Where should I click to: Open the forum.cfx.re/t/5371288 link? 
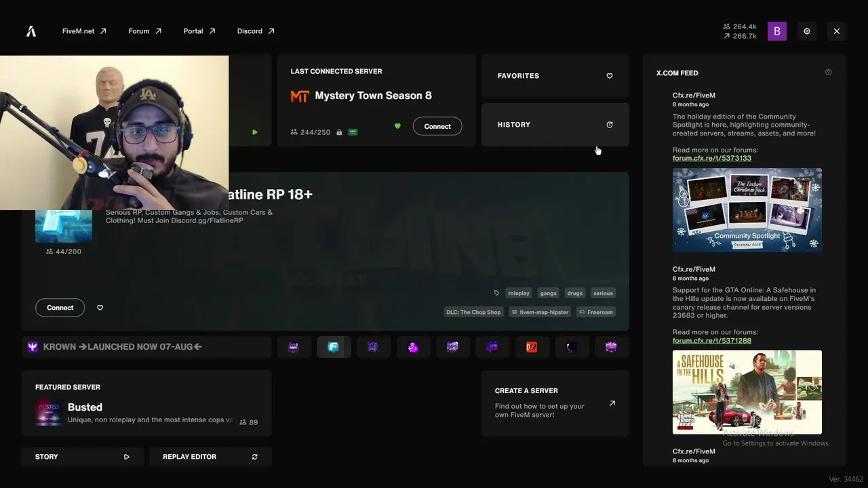pos(712,340)
